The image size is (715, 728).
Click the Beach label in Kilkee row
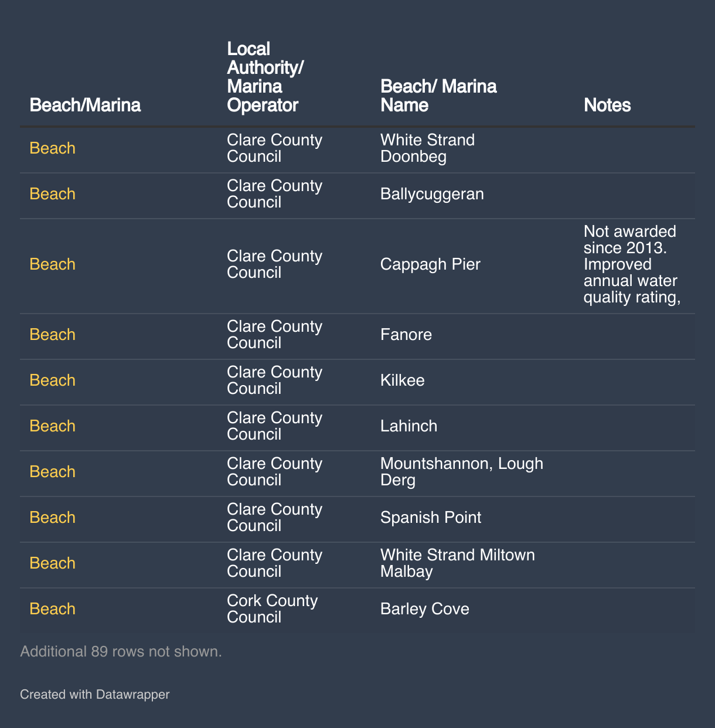pyautogui.click(x=53, y=380)
